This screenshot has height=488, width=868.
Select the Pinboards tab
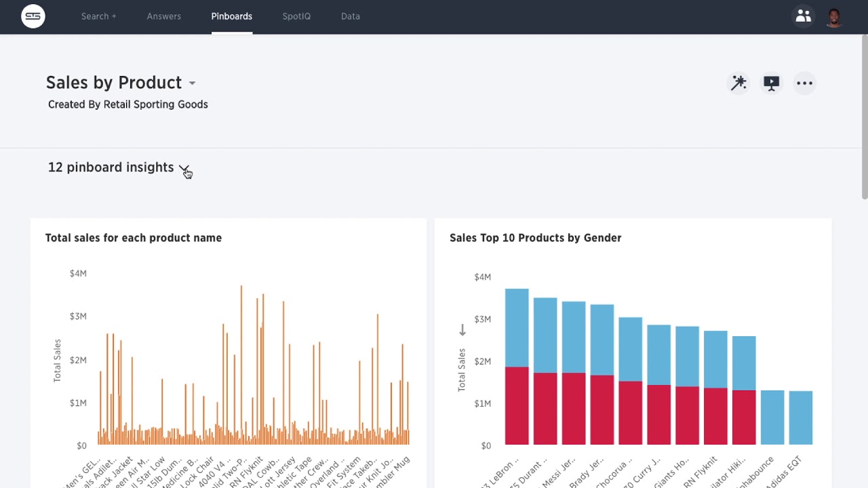[231, 16]
